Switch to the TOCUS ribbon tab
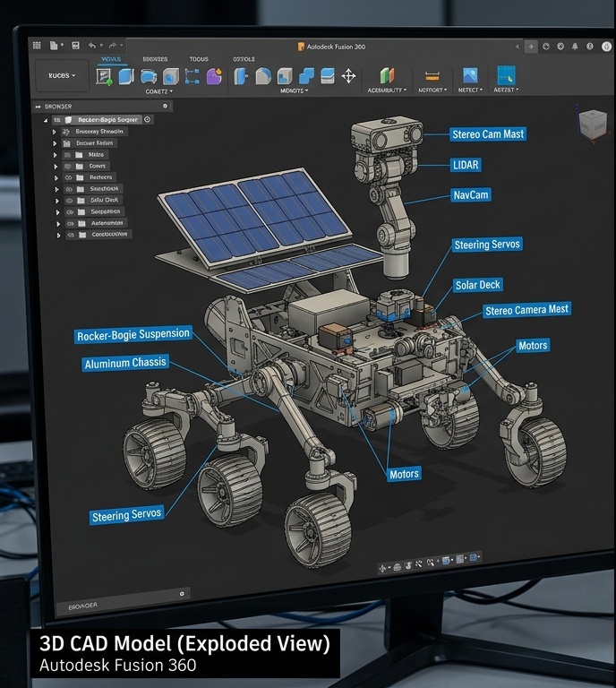Screen dimensions: 616x688 coord(199,59)
